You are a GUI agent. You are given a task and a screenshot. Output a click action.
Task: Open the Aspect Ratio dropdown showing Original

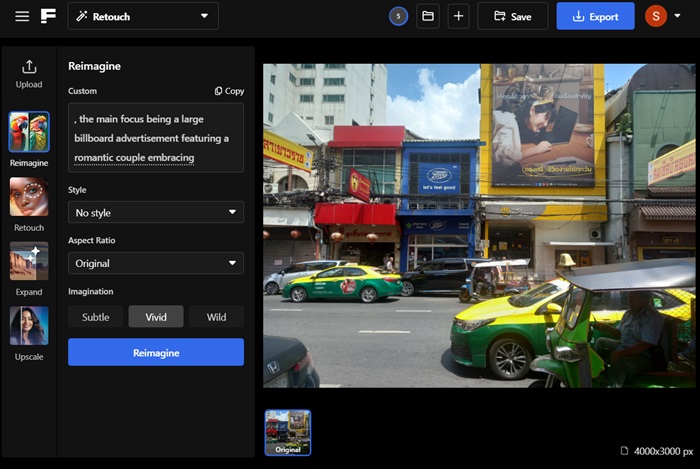[x=156, y=263]
